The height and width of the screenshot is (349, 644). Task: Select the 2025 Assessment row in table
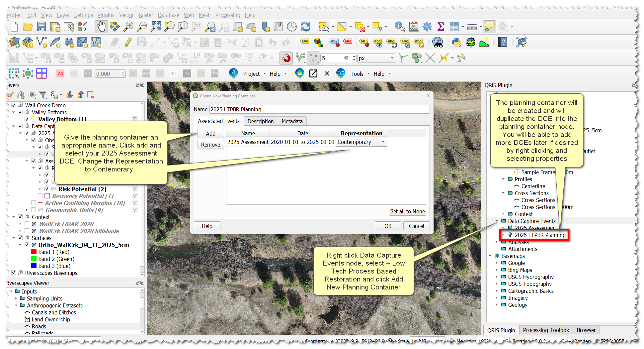tap(307, 142)
